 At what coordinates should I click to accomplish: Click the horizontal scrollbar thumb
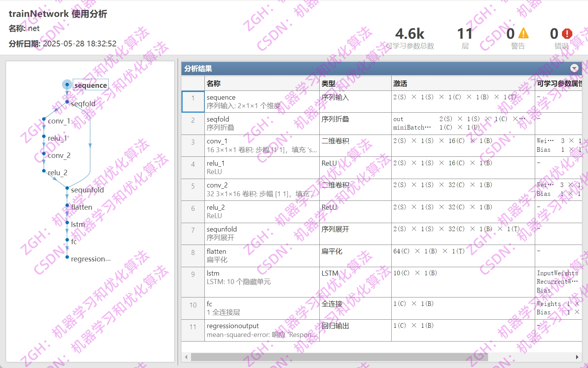click(x=339, y=357)
